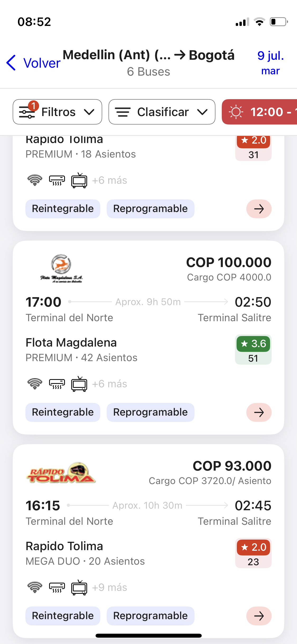Show Rapido Tolima's +9 más amenities
This screenshot has width=297, height=644.
click(x=110, y=587)
